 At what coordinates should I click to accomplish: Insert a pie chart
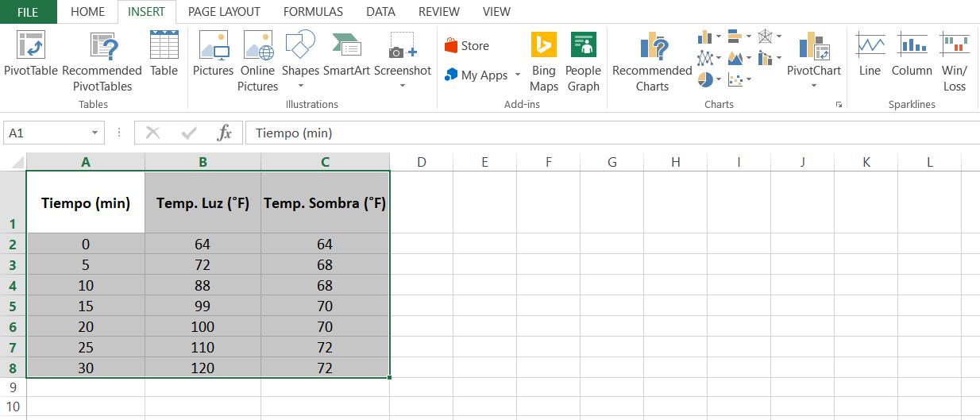coord(705,79)
